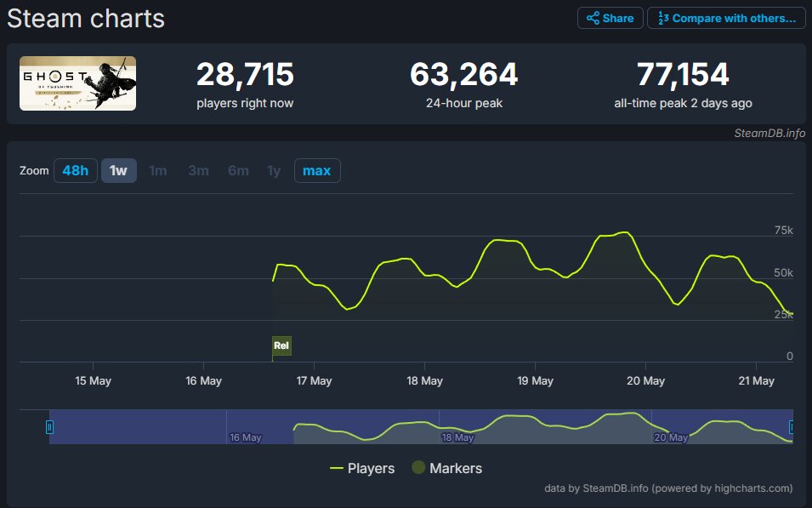This screenshot has width=812, height=508.
Task: Grab the left navigator range handle
Action: tap(49, 427)
